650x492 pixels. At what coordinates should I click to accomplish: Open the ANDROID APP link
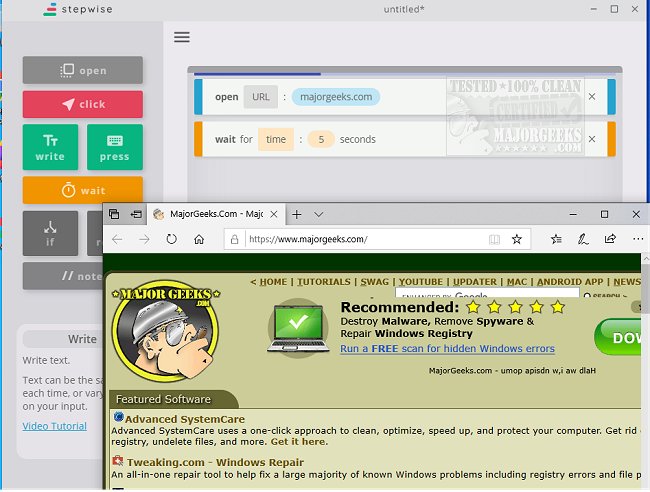(570, 282)
